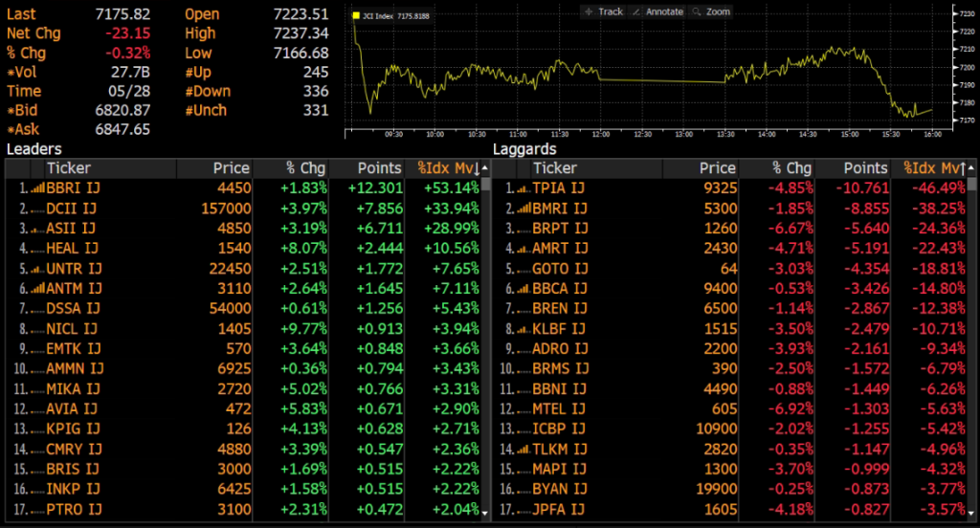Click Laggards Price column header
The height and width of the screenshot is (528, 980).
click(718, 168)
